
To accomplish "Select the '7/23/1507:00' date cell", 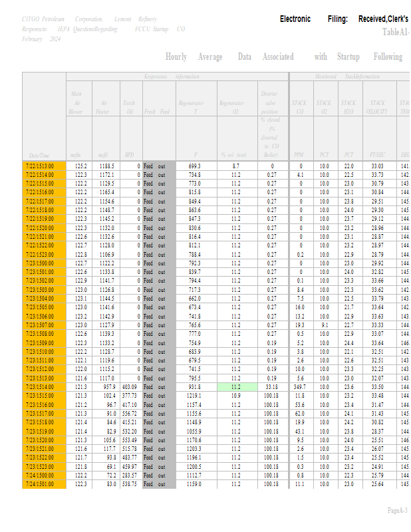I will (44, 325).
